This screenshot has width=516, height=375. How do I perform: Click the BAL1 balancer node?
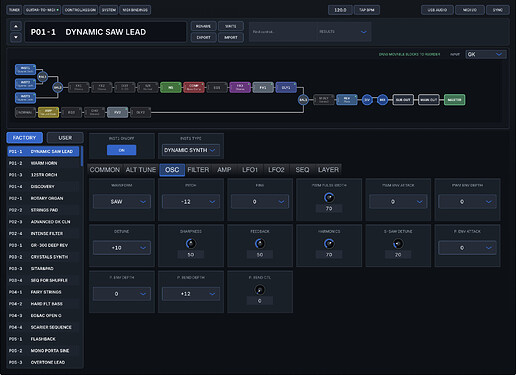click(42, 77)
